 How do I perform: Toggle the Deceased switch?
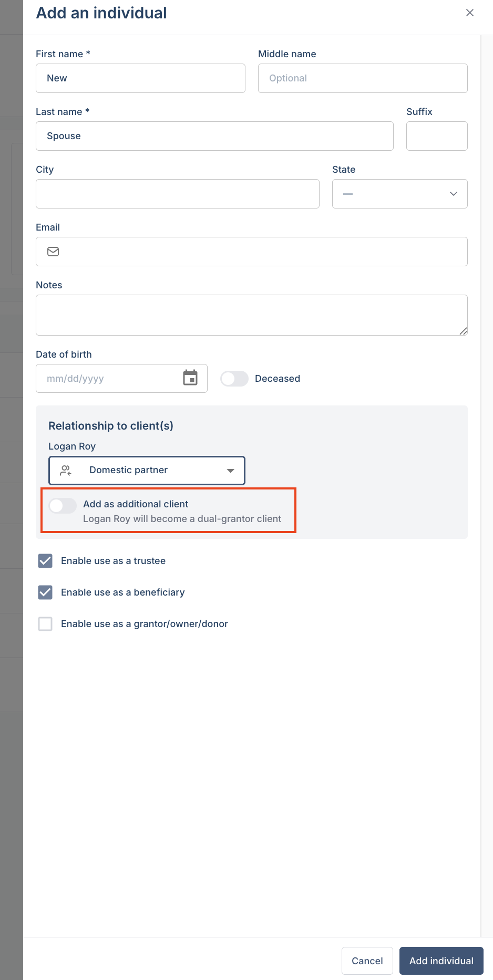[234, 379]
